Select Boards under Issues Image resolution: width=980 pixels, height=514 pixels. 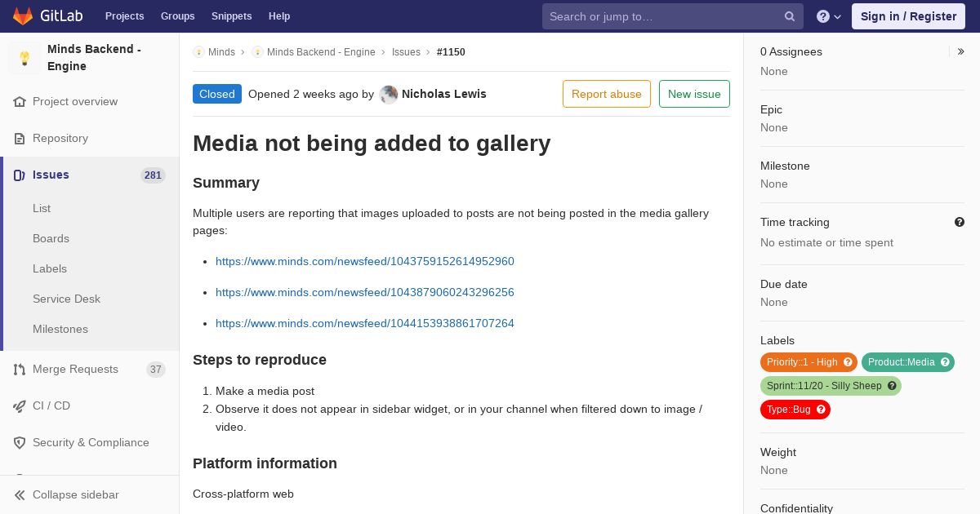51,238
